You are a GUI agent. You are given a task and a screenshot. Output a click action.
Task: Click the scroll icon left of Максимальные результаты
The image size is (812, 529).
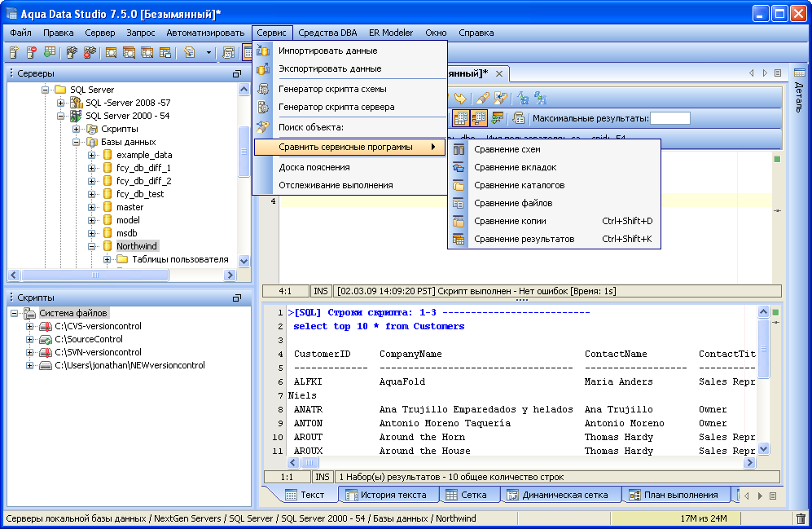518,119
